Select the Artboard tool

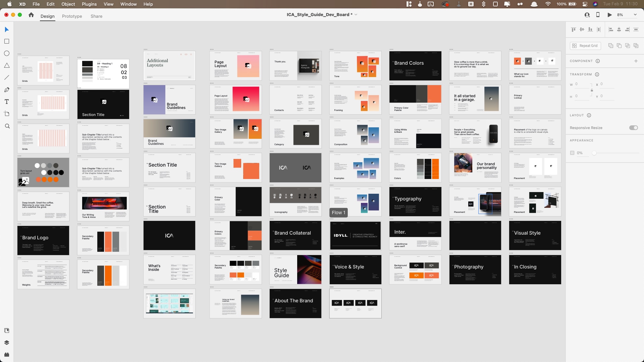[7, 114]
